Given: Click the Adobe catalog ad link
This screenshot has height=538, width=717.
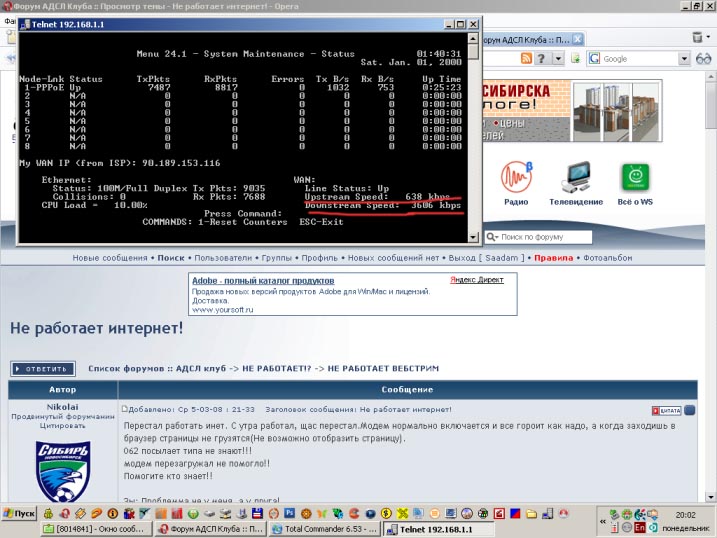Looking at the screenshot, I should click(x=262, y=282).
